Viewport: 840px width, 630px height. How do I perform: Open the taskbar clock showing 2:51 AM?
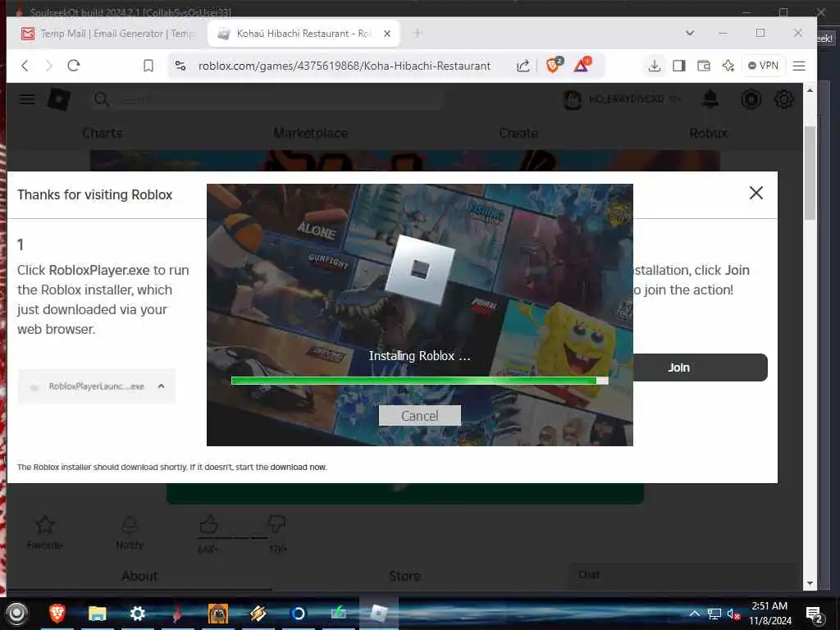tap(769, 614)
